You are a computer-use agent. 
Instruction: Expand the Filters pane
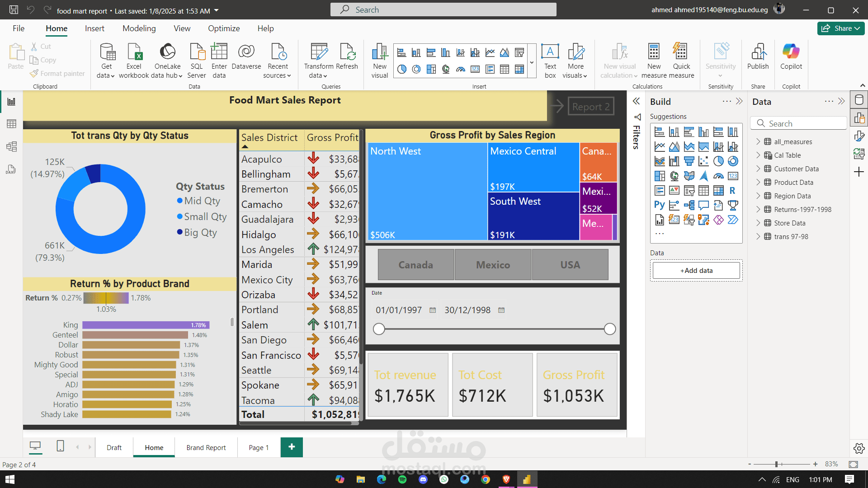637,101
